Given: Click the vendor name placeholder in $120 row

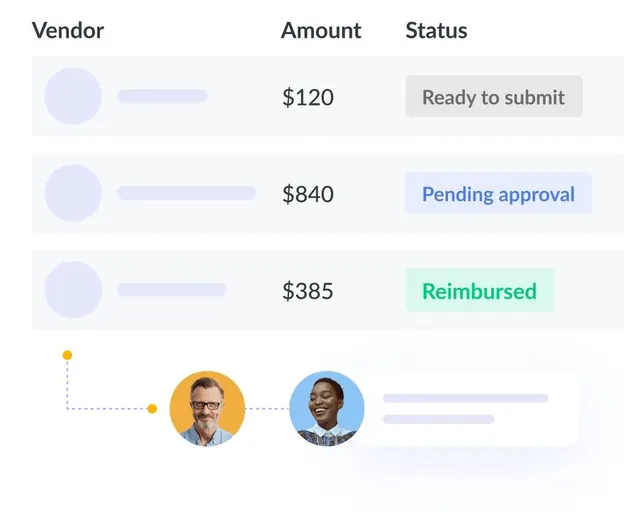Looking at the screenshot, I should click(162, 96).
